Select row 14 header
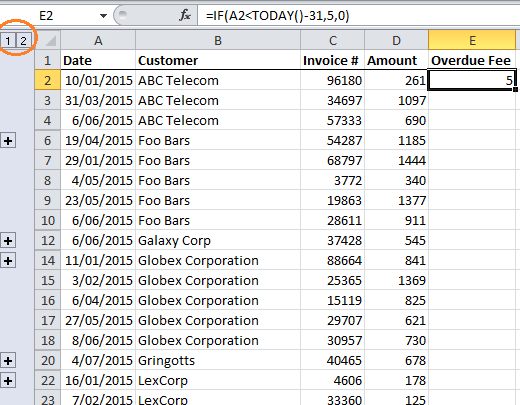520x405 pixels. [x=48, y=260]
